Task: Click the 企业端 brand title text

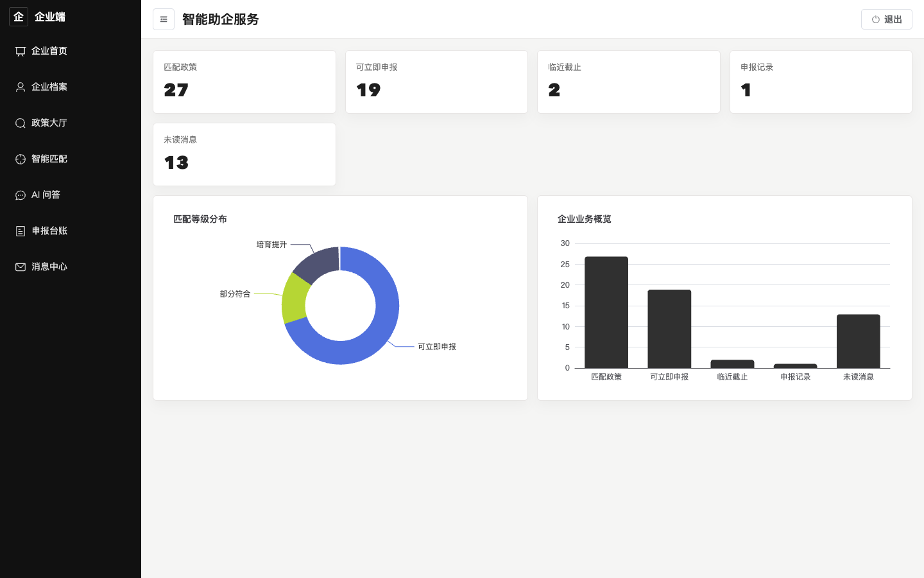Action: tap(50, 17)
